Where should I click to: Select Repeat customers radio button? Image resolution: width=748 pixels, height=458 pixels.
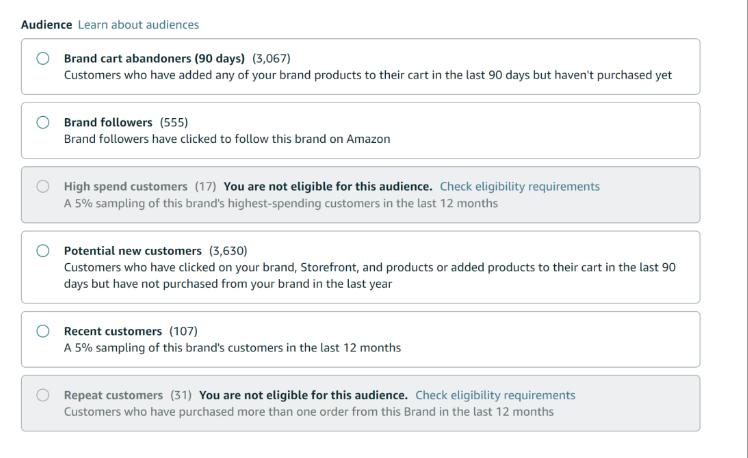click(x=43, y=395)
